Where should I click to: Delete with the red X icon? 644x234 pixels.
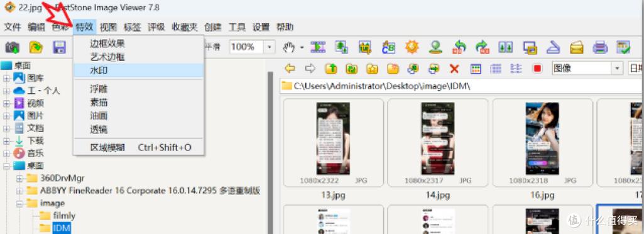(x=454, y=69)
